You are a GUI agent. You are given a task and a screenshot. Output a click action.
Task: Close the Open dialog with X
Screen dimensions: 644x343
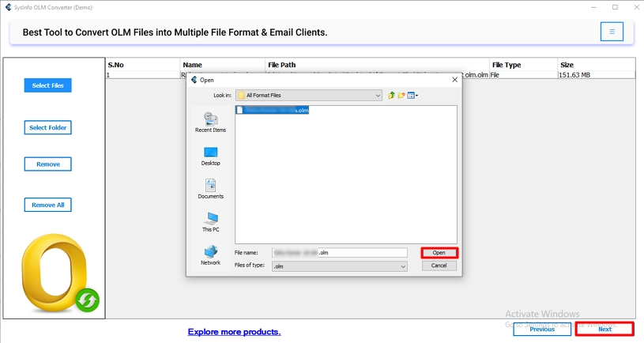coord(454,80)
